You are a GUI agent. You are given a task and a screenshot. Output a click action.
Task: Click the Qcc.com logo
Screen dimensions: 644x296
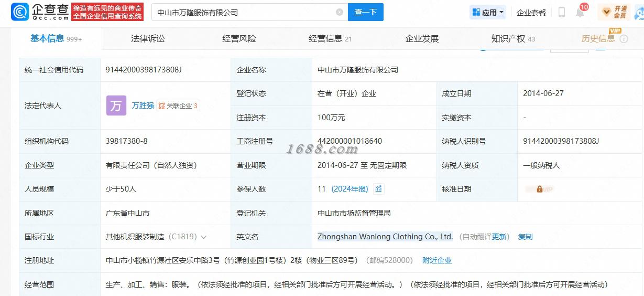click(x=40, y=12)
